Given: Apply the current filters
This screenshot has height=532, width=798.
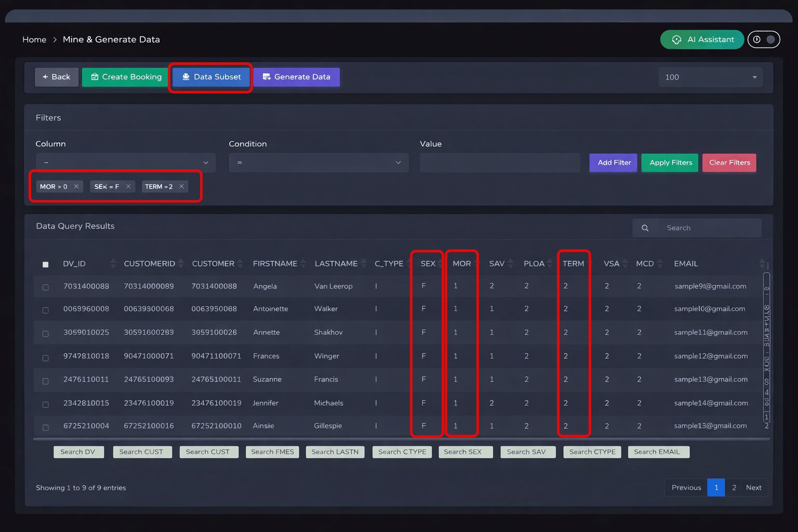Looking at the screenshot, I should pyautogui.click(x=669, y=163).
